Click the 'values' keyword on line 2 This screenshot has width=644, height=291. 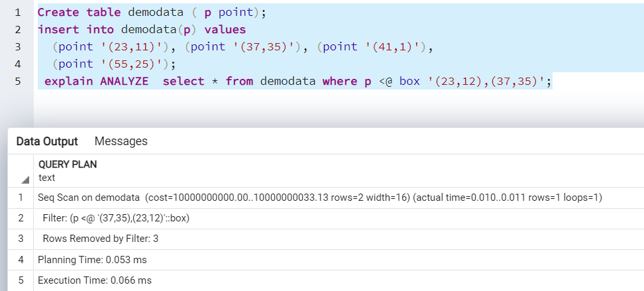(225, 30)
